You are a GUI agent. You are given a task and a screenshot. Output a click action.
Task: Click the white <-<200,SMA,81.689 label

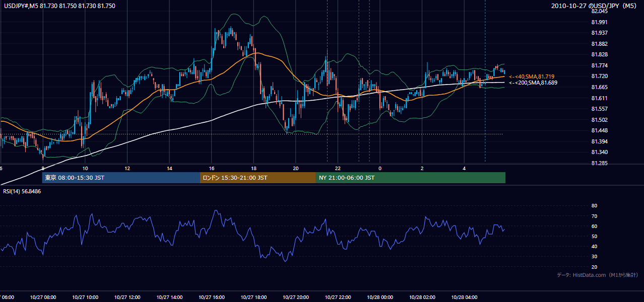point(533,83)
